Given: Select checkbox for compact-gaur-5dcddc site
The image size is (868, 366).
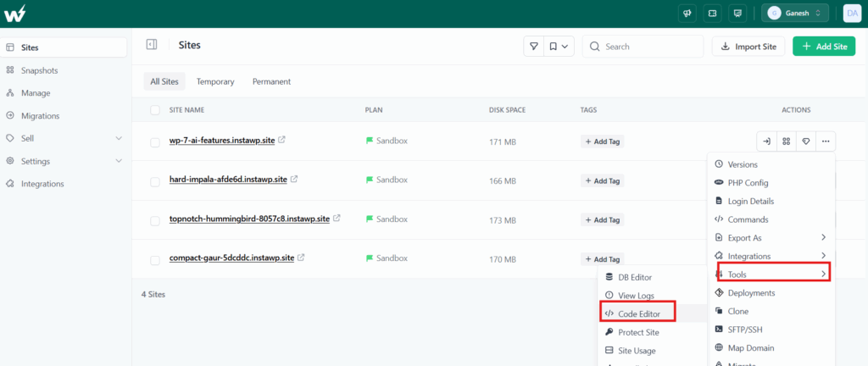Looking at the screenshot, I should coord(155,259).
